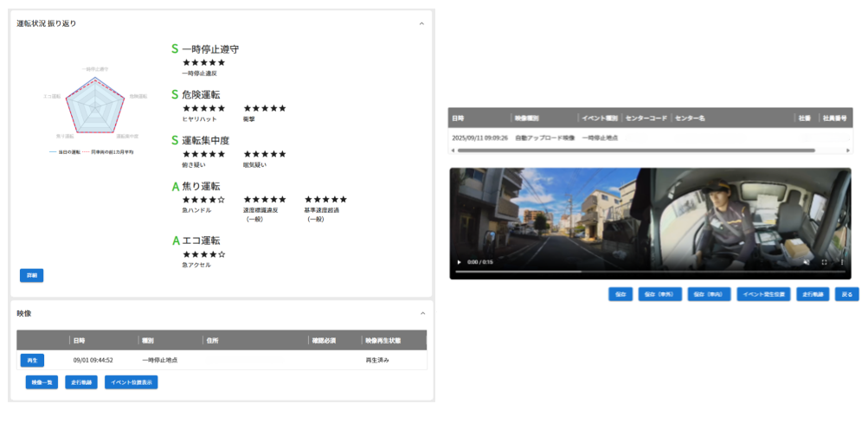
Task: Mute the video audio
Action: pyautogui.click(x=806, y=261)
